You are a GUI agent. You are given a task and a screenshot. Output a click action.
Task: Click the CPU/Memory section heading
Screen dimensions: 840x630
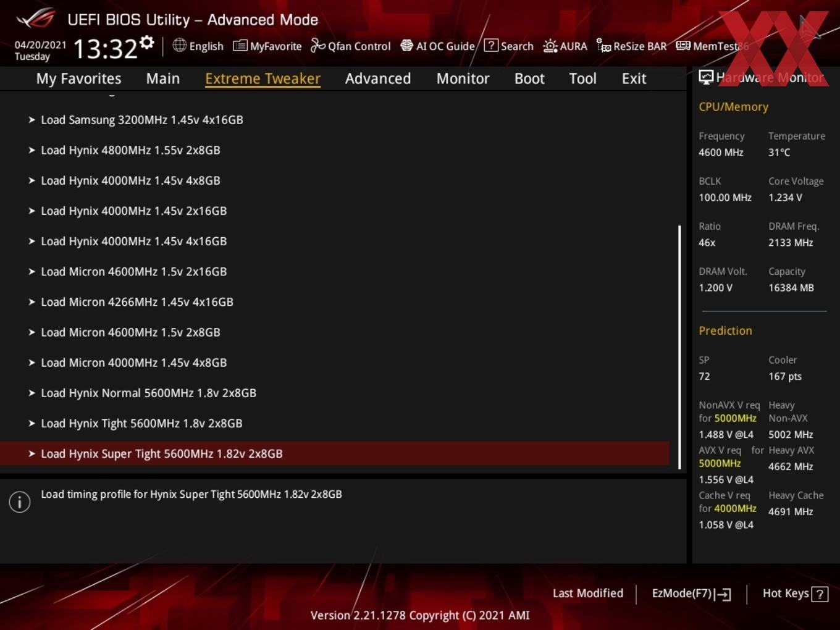point(733,106)
